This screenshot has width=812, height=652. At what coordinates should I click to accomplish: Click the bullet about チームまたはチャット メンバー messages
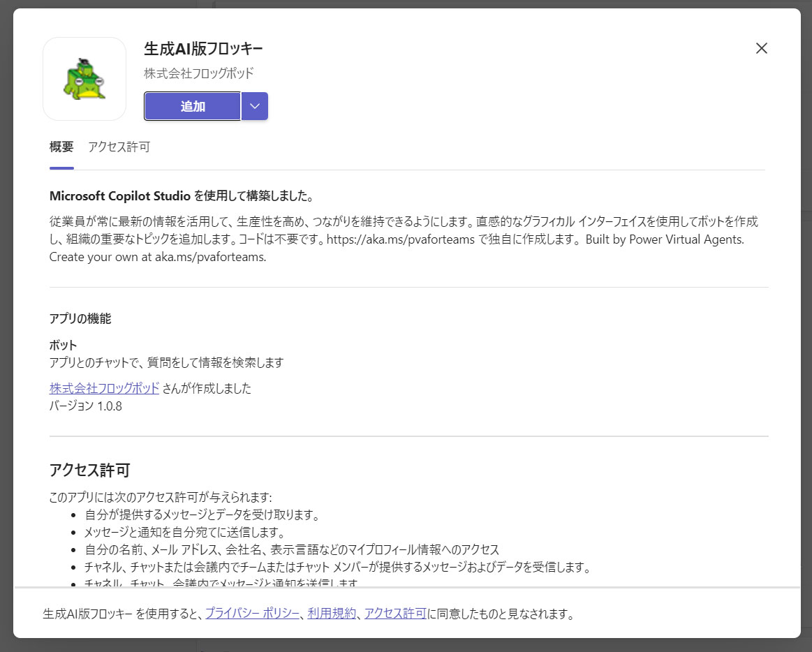click(x=339, y=567)
